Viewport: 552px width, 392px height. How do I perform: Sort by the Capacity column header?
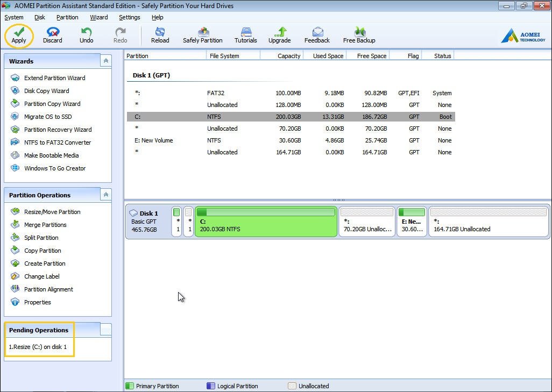tap(281, 55)
